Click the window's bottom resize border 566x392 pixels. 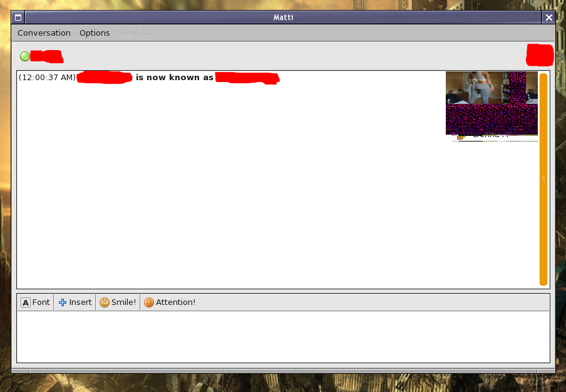(x=283, y=371)
